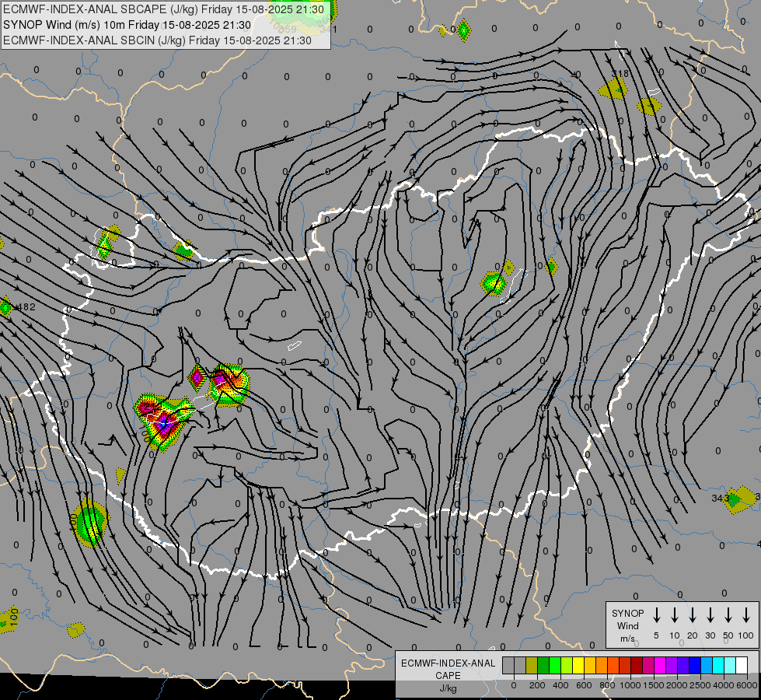The image size is (761, 700).
Task: Pick the pure yellow CAPE legend swatch
Action: pos(578,665)
